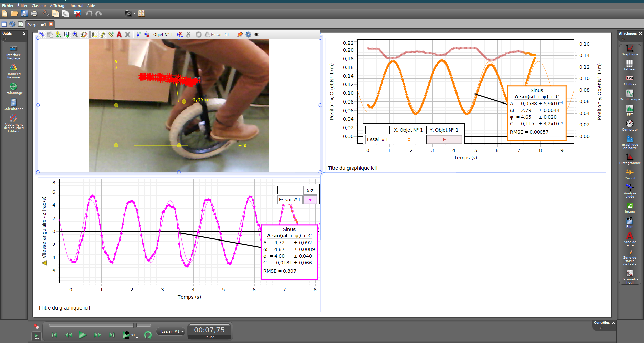The width and height of the screenshot is (644, 343).
Task: Click the undo arrow icon
Action: (89, 13)
